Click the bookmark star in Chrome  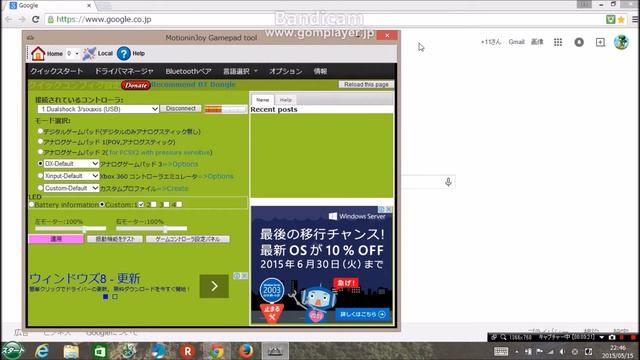click(621, 19)
